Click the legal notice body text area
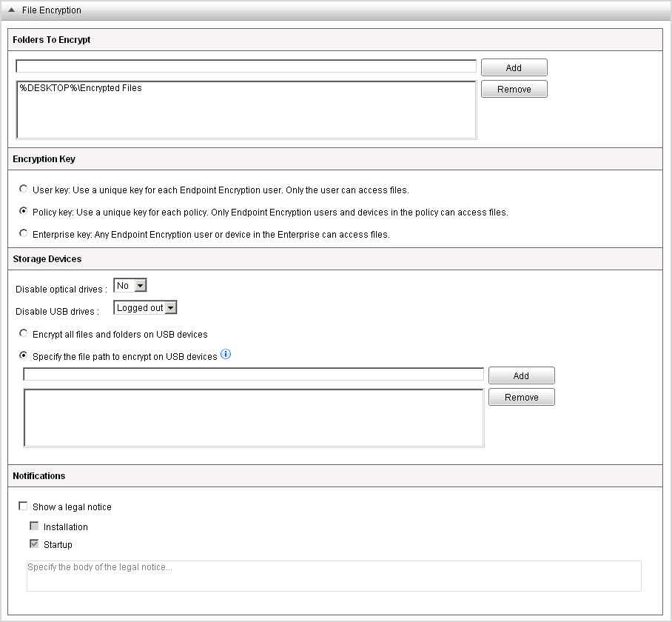The height and width of the screenshot is (622, 672). (333, 576)
